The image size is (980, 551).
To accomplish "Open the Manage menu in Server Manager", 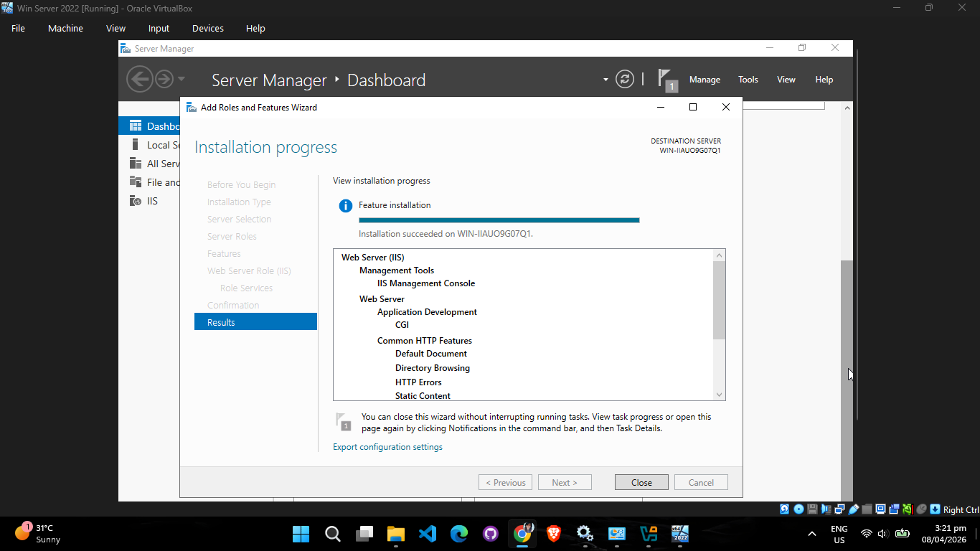I will [705, 80].
